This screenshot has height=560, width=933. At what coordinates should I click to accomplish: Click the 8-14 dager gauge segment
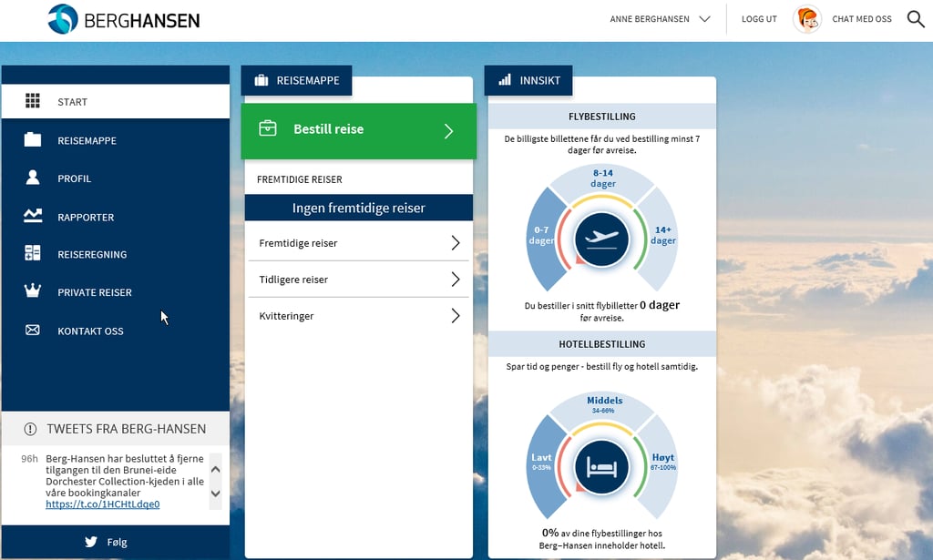(602, 179)
